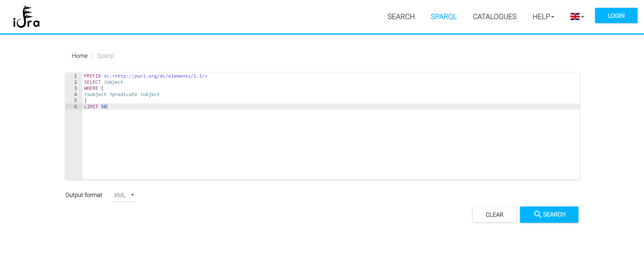Click line number 1 in gutter
Screen dimensions: 644x263
coord(75,76)
